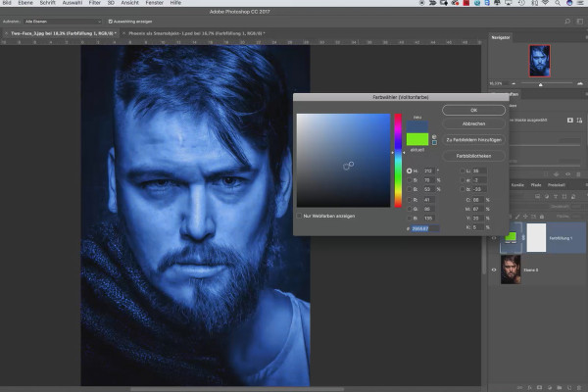588x392 pixels.
Task: Click the vector mask icon in Properties panel
Action: tap(579, 120)
